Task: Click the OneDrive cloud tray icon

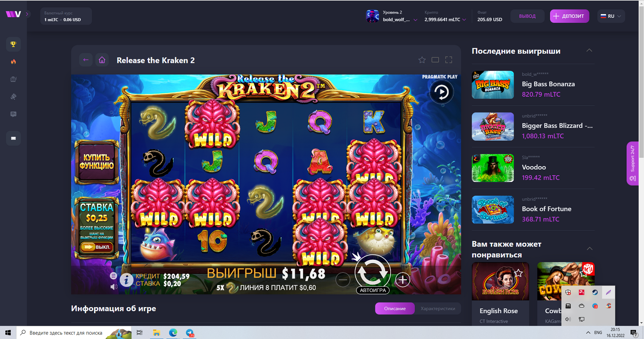Action: [581, 306]
